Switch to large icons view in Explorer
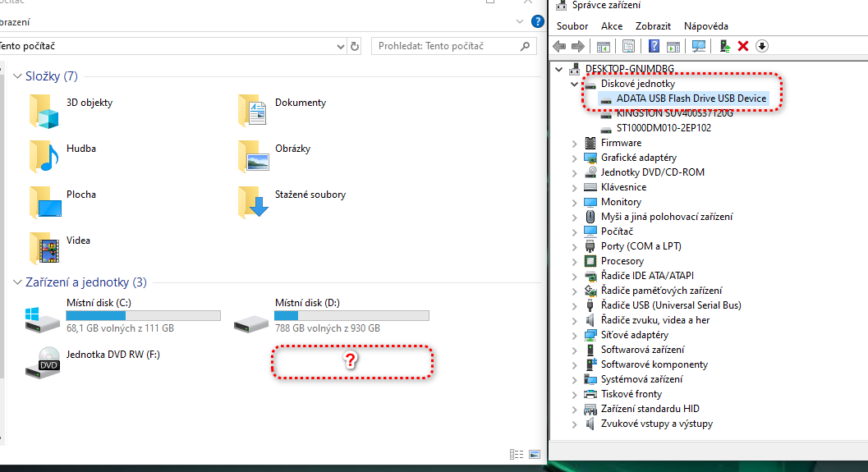 (x=534, y=454)
